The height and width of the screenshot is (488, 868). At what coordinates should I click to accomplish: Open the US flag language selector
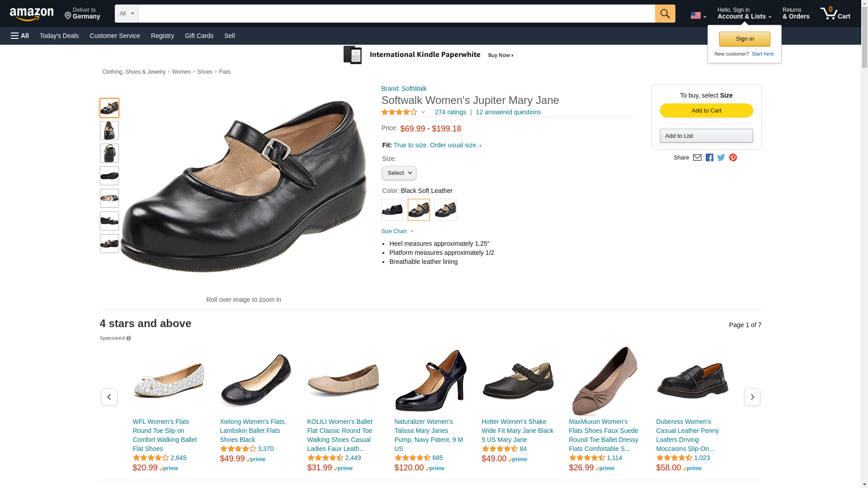(x=698, y=16)
